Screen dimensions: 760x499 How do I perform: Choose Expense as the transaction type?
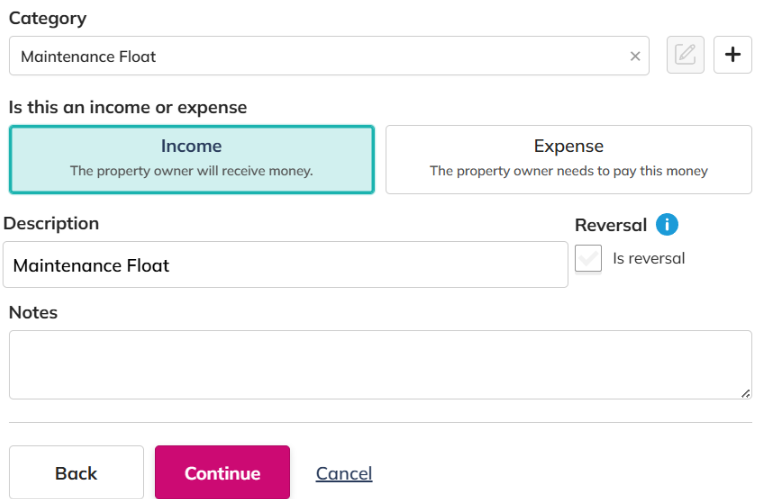point(569,159)
